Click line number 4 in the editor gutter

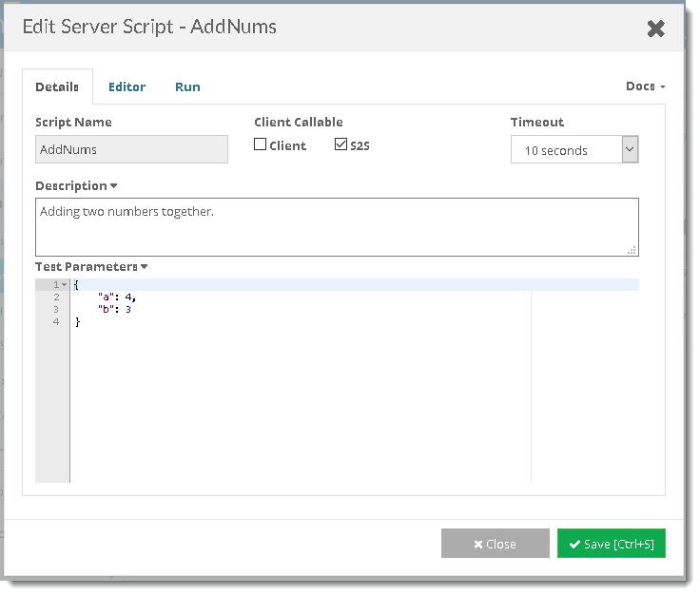coord(56,322)
